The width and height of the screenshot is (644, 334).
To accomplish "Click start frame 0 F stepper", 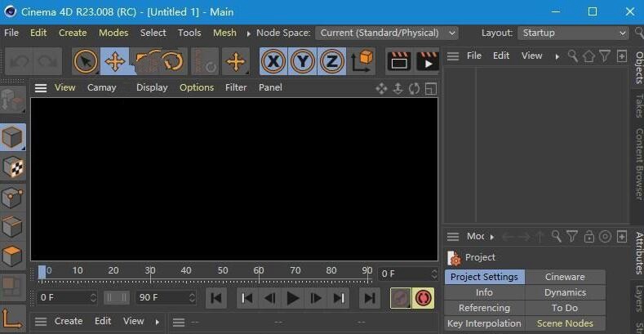I will [93, 297].
